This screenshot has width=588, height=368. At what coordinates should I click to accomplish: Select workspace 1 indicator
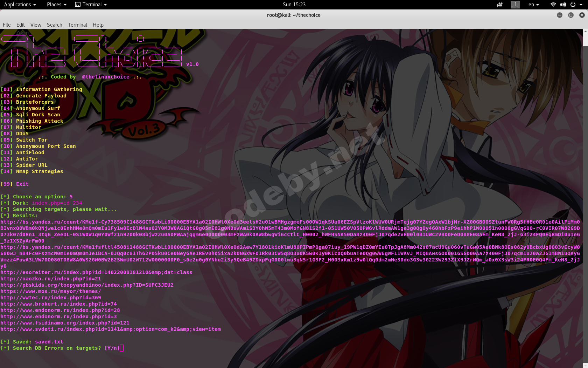coord(515,5)
